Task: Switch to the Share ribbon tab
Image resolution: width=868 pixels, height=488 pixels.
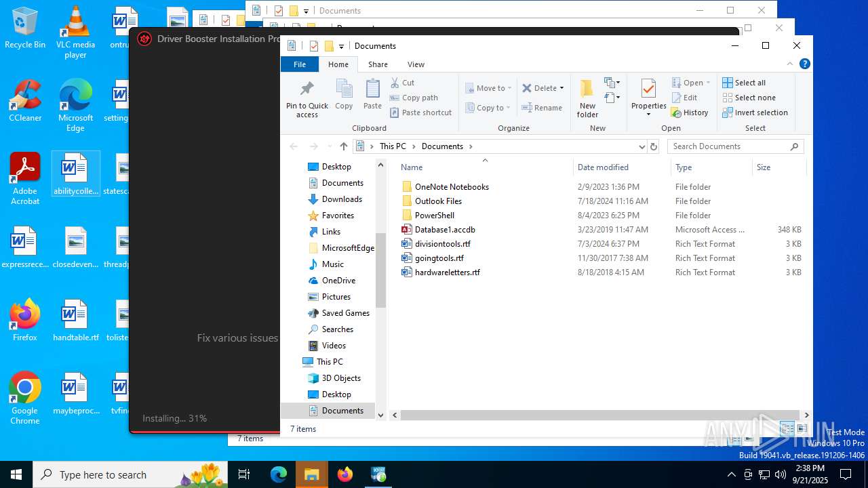Action: click(x=378, y=64)
